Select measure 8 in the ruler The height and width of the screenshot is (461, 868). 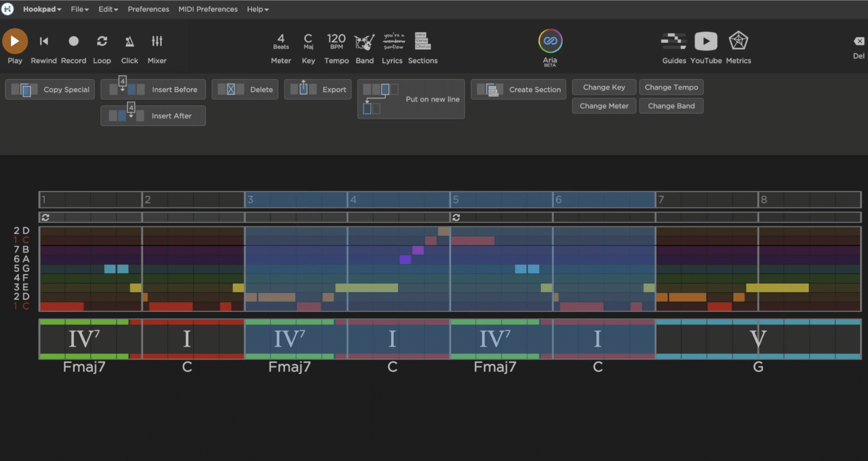[x=810, y=199]
